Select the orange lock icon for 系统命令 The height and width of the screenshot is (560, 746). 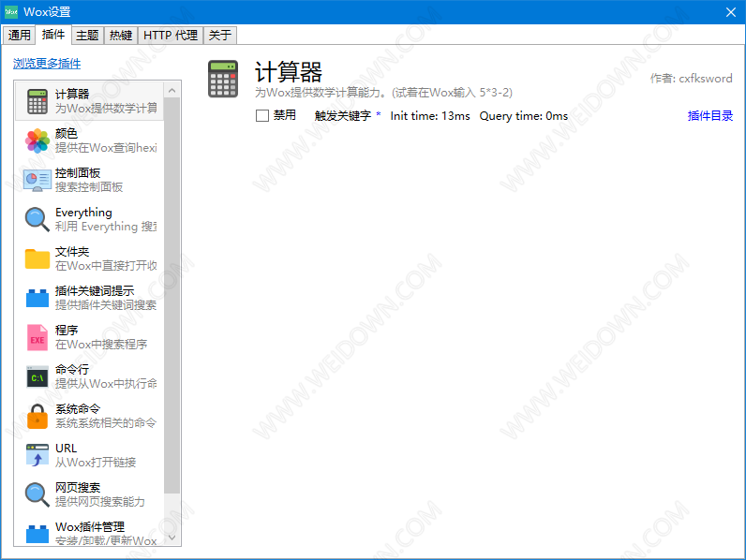click(37, 417)
